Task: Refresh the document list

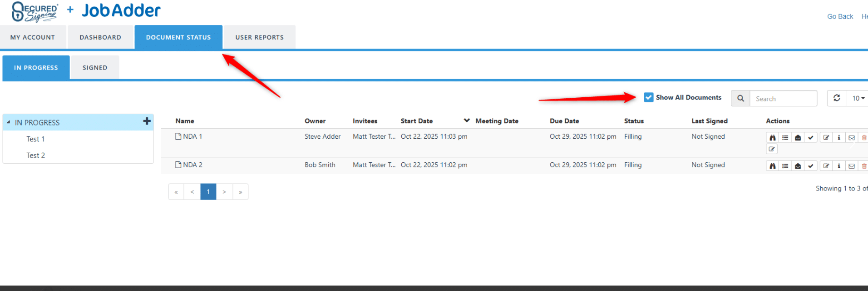Action: pyautogui.click(x=836, y=98)
